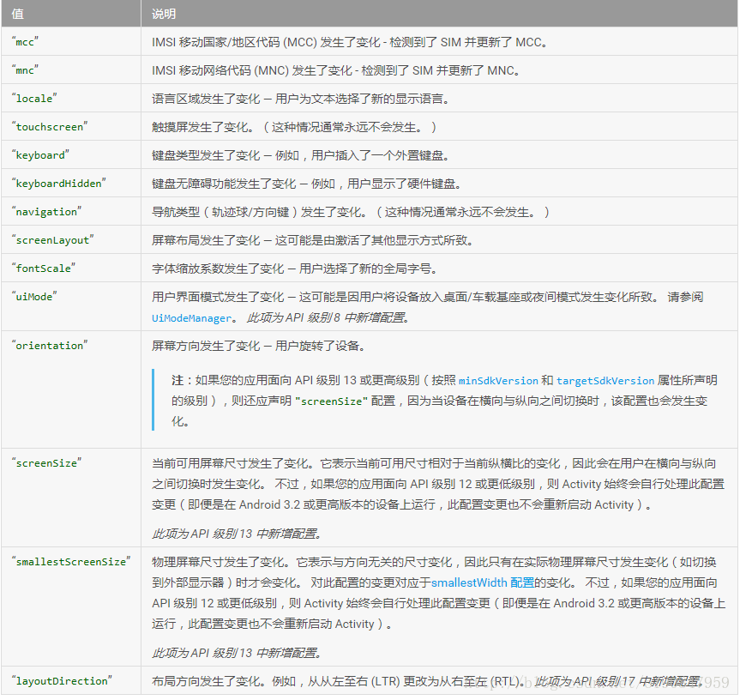
Task: Open the UiModeManager link
Action: click(191, 317)
